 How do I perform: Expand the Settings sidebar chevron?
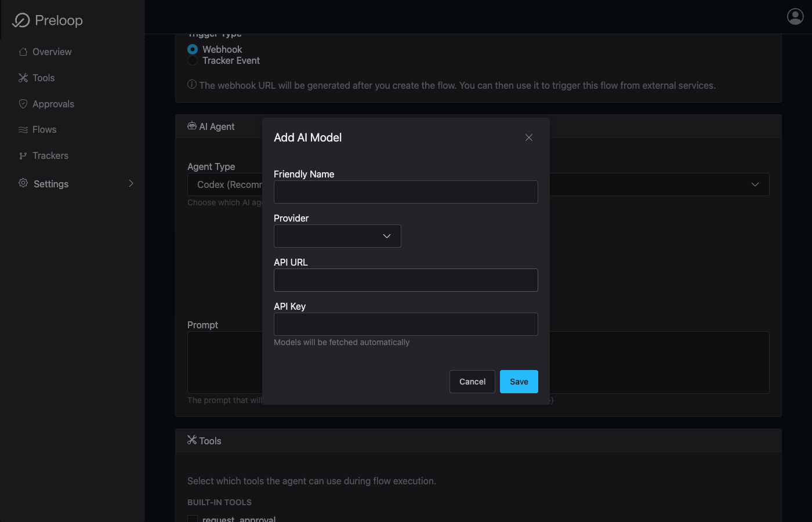(x=131, y=183)
